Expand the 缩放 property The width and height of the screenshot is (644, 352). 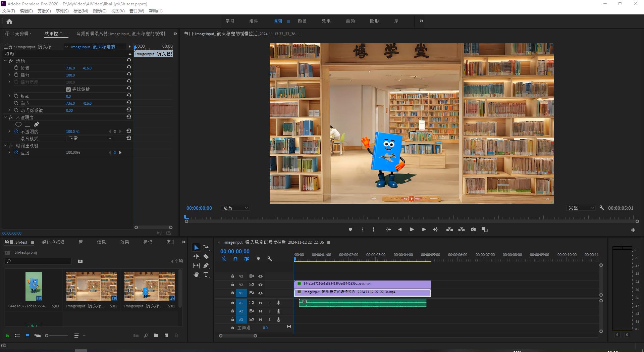click(x=9, y=75)
